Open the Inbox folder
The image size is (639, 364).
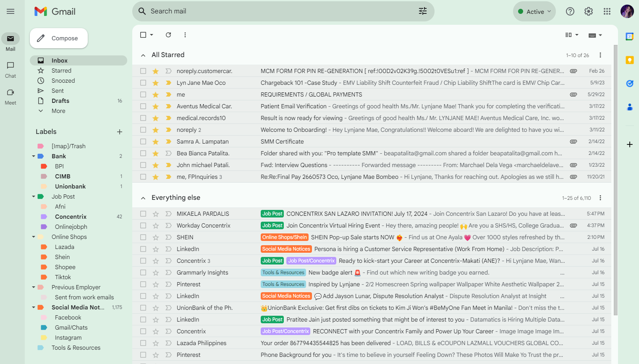point(79,60)
